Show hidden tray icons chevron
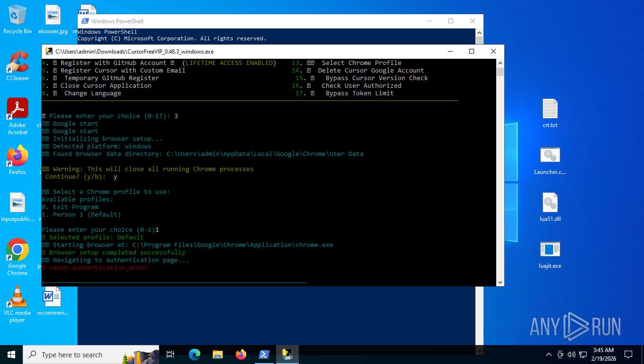The width and height of the screenshot is (644, 364). click(x=549, y=355)
